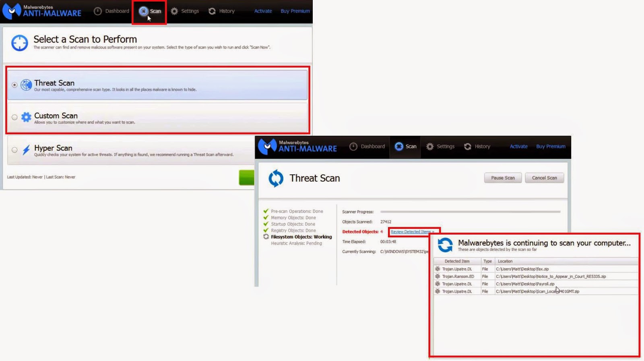Click the Pause Scan button
Image resolution: width=644 pixels, height=361 pixels.
(503, 178)
